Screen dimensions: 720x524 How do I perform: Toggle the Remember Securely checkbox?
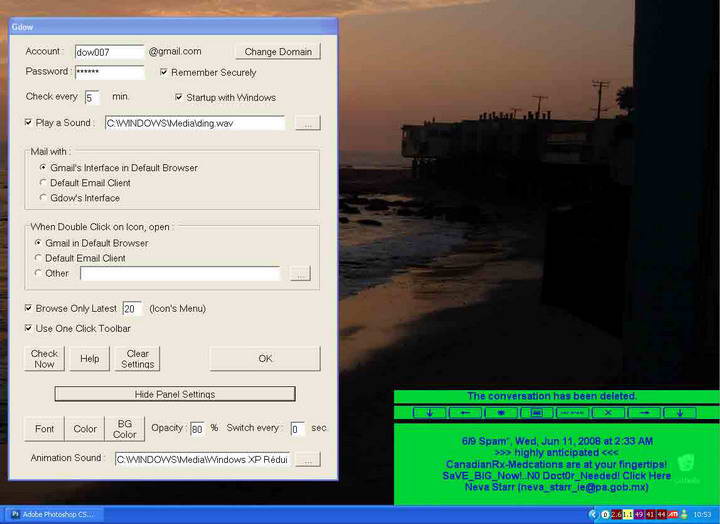coord(165,73)
